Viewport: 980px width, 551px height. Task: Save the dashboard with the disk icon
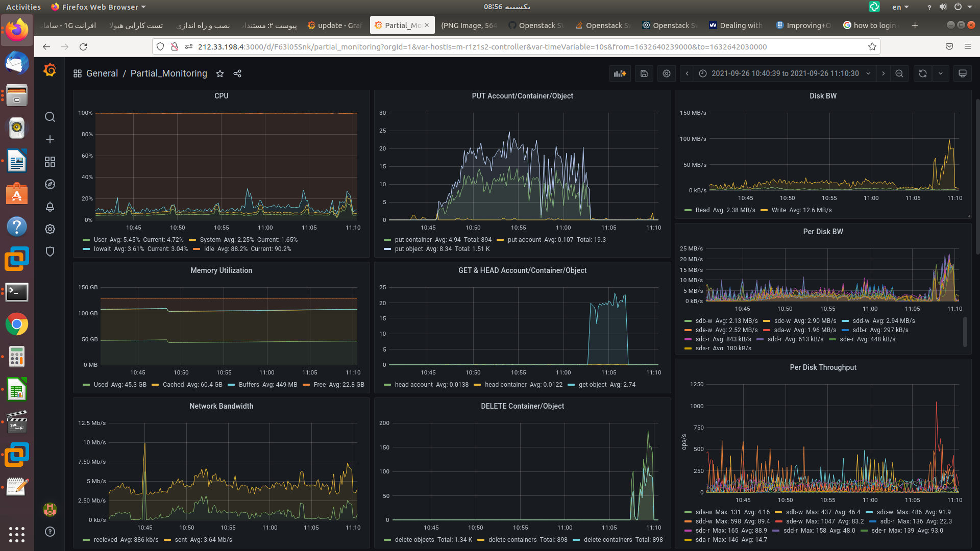coord(644,73)
